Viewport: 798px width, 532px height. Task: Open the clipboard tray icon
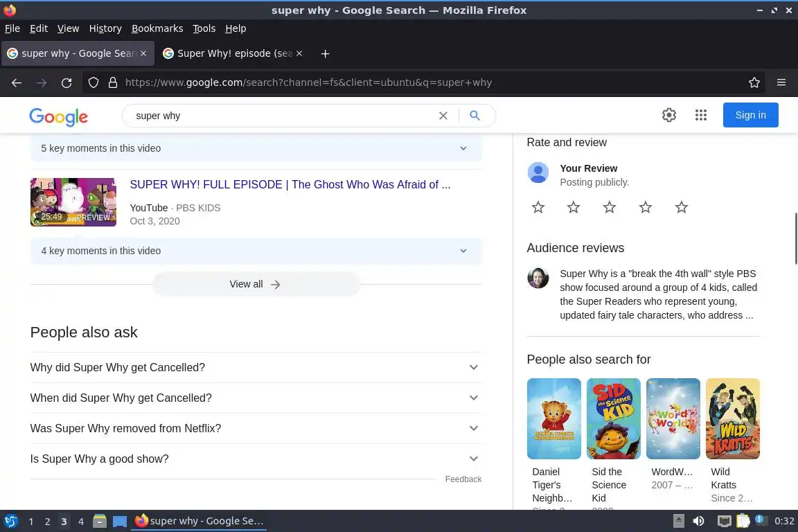743,521
